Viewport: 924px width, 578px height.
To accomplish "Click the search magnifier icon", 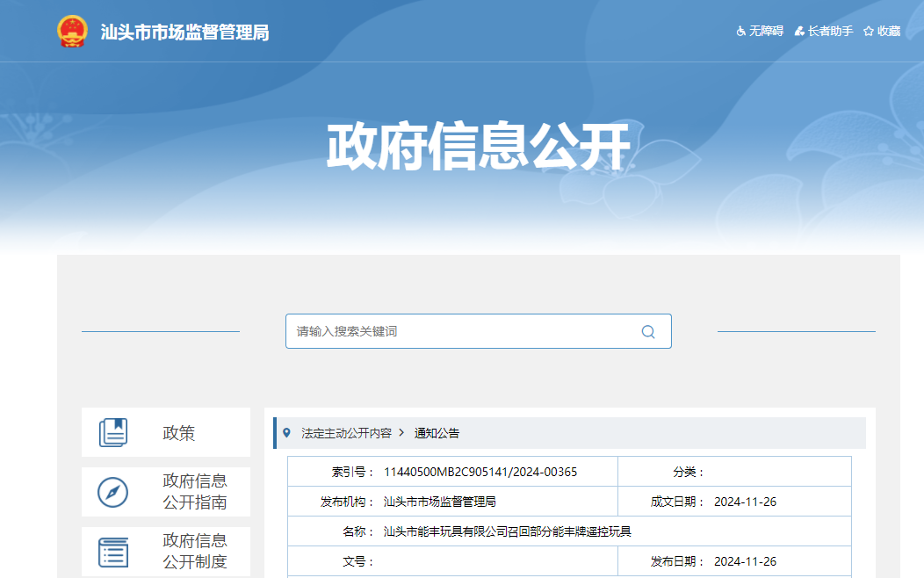I will [x=648, y=332].
